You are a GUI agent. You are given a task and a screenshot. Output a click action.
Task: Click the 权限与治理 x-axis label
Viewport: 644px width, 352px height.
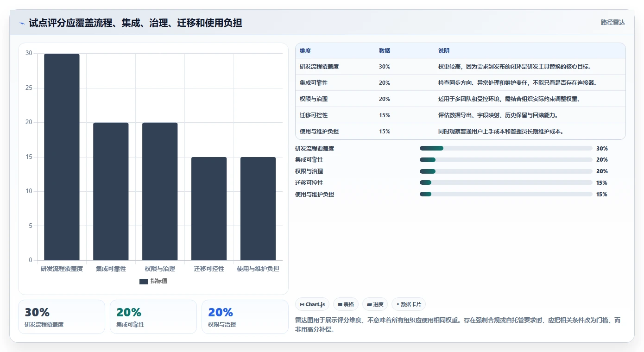point(160,269)
